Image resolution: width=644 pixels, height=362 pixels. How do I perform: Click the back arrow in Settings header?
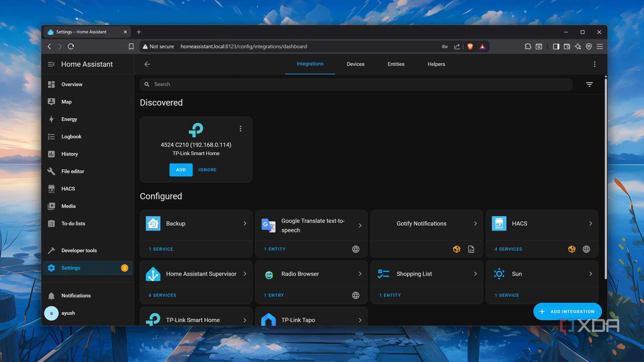click(147, 64)
